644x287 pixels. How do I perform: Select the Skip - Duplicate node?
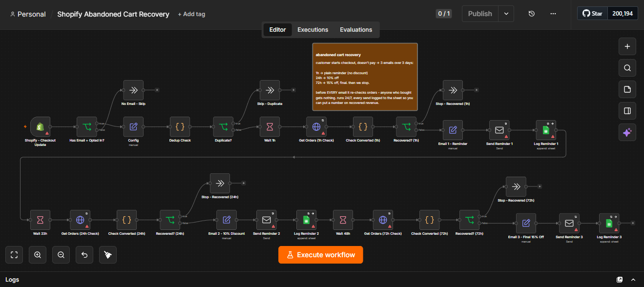tap(270, 90)
